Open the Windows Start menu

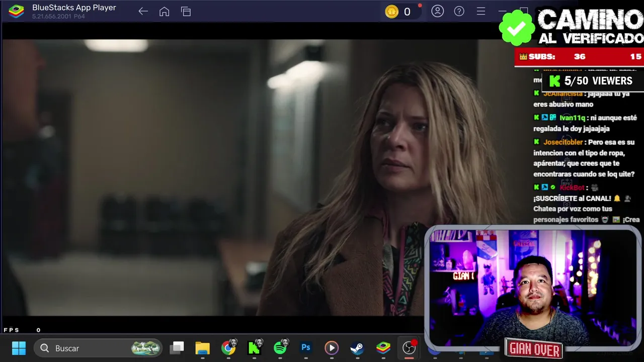coord(19,348)
